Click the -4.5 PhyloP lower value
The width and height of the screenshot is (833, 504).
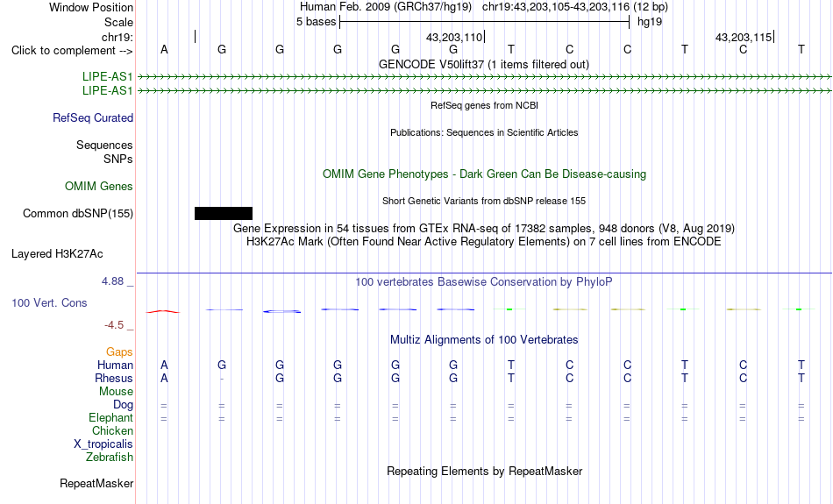pyautogui.click(x=114, y=325)
